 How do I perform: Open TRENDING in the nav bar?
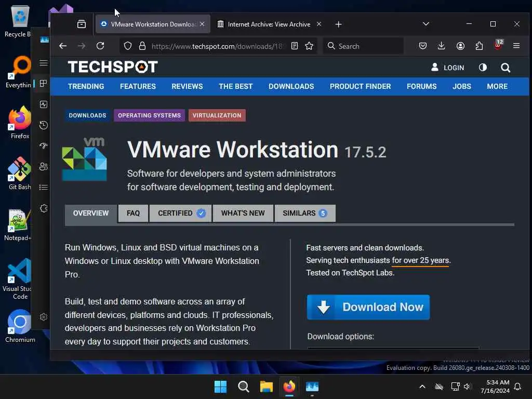86,87
